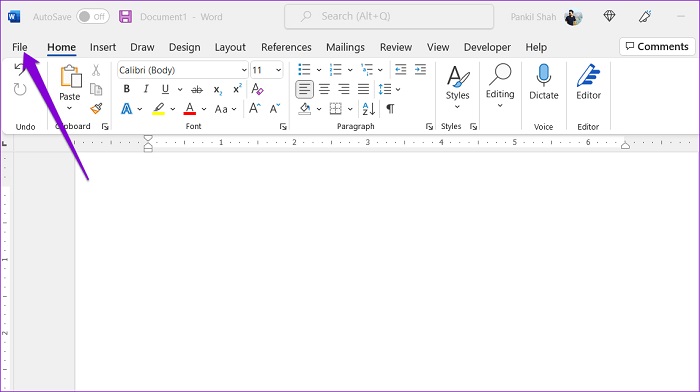Click the Search (Alt+Q) box
This screenshot has width=700, height=392.
(x=389, y=17)
